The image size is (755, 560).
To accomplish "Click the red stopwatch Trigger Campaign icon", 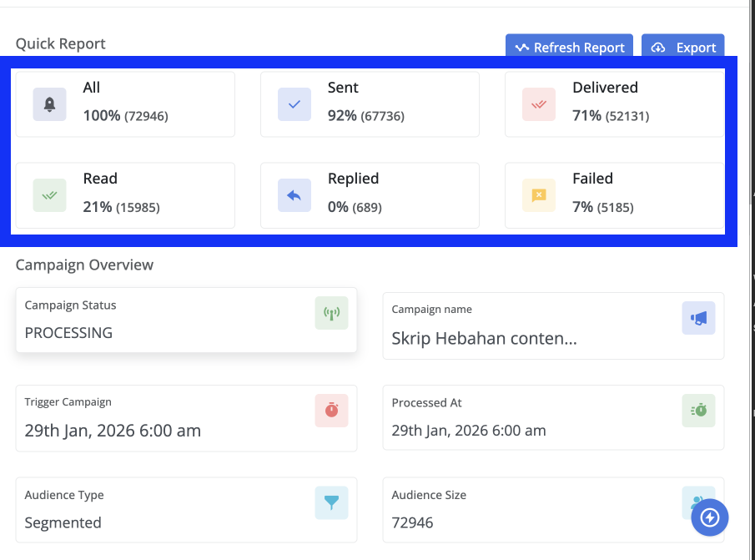I will pos(331,411).
